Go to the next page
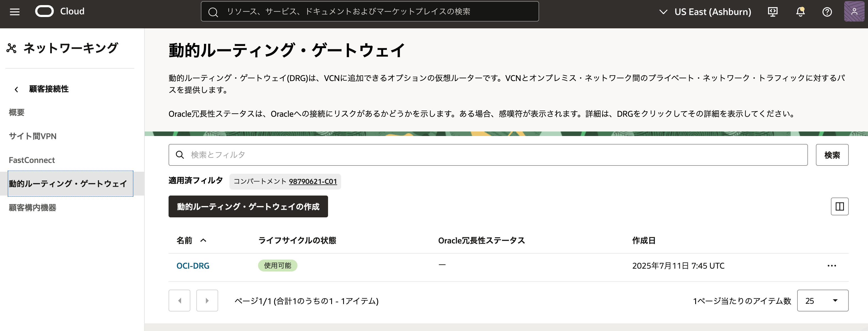The height and width of the screenshot is (331, 868). 207,300
